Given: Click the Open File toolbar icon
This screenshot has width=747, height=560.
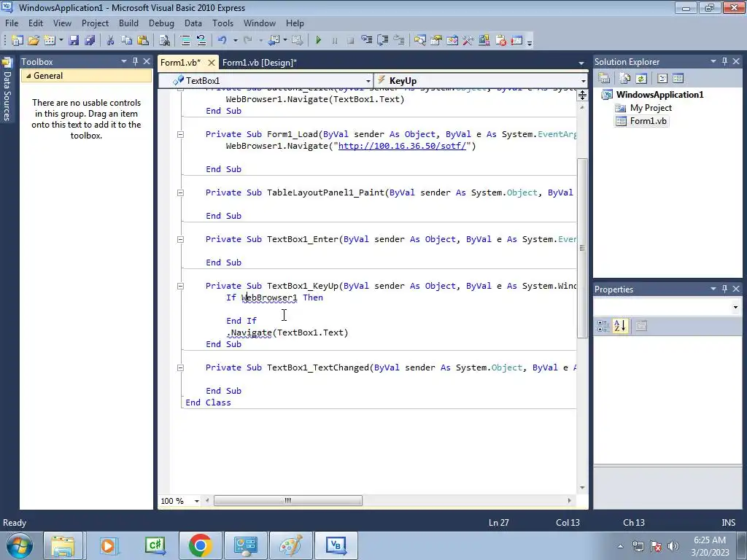Looking at the screenshot, I should point(34,41).
